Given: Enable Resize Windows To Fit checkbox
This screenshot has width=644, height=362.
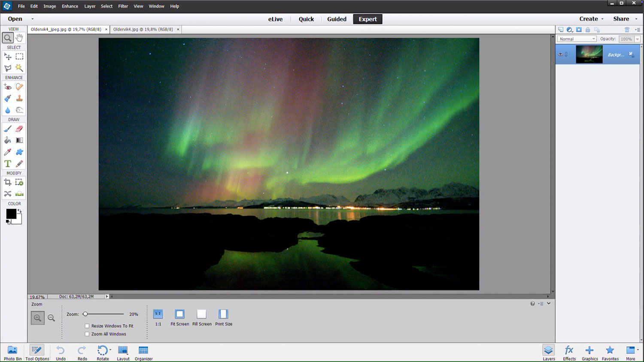Looking at the screenshot, I should (87, 326).
